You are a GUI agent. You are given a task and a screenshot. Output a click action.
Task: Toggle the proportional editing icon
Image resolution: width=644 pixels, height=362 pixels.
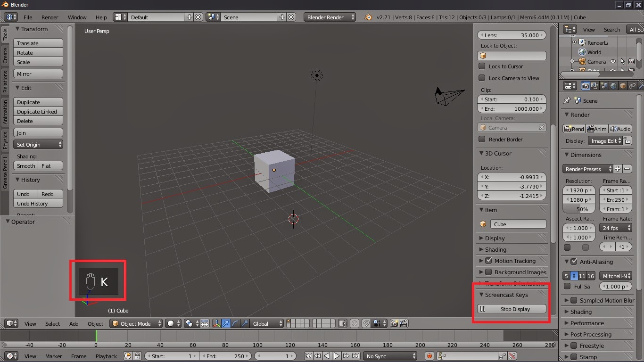click(x=355, y=323)
